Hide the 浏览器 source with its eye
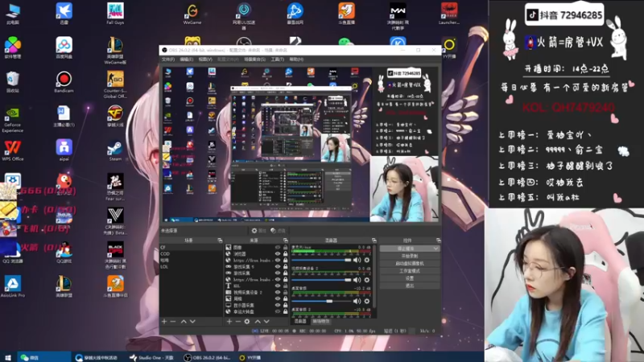Image resolution: width=644 pixels, height=362 pixels. [x=278, y=254]
